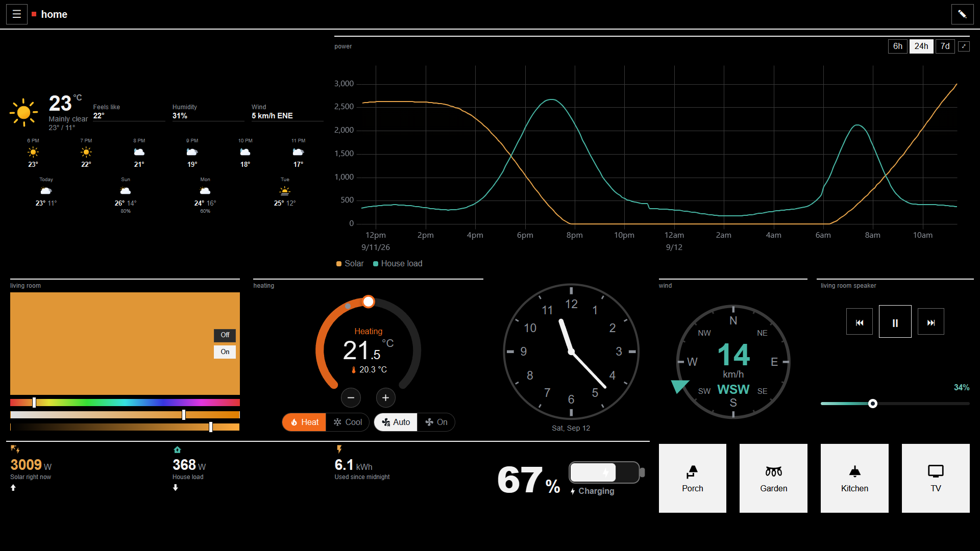The width and height of the screenshot is (980, 551).
Task: Click the house load home icon
Action: click(x=177, y=449)
